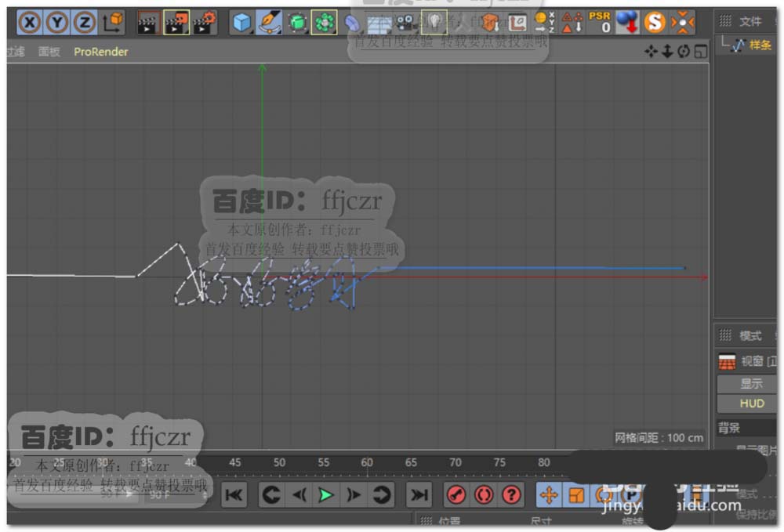The height and width of the screenshot is (532, 784).
Task: Step back one frame
Action: coord(299,495)
